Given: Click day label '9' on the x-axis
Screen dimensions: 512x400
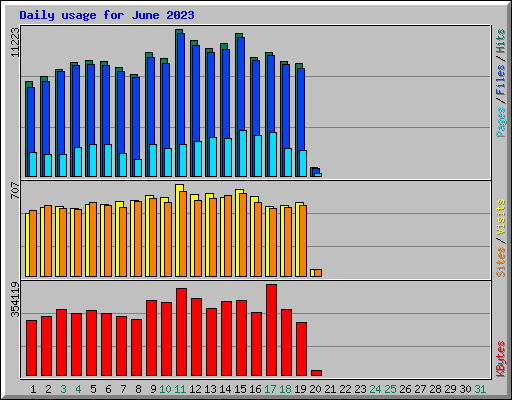Looking at the screenshot, I should 153,389.
